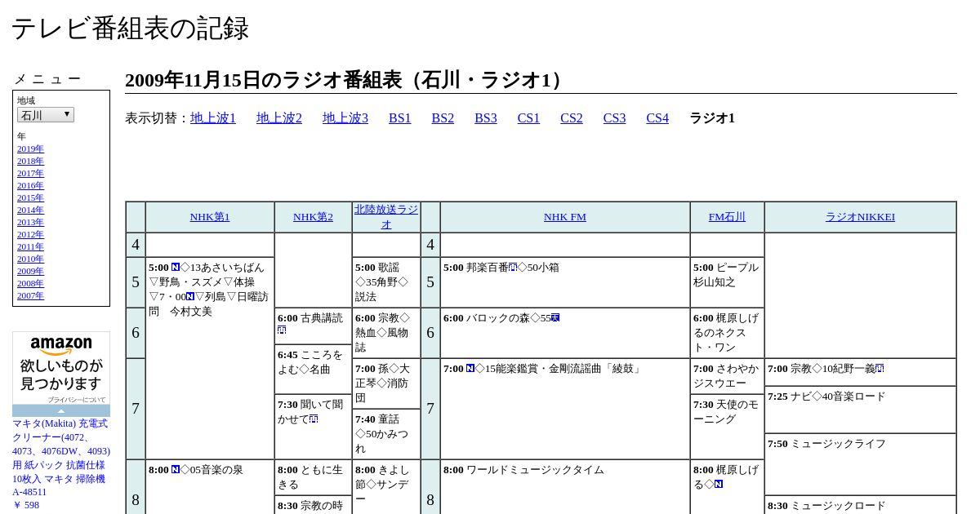Viewport: 980px width, 514px height.
Task: Switch display to CS4
Action: pyautogui.click(x=657, y=118)
